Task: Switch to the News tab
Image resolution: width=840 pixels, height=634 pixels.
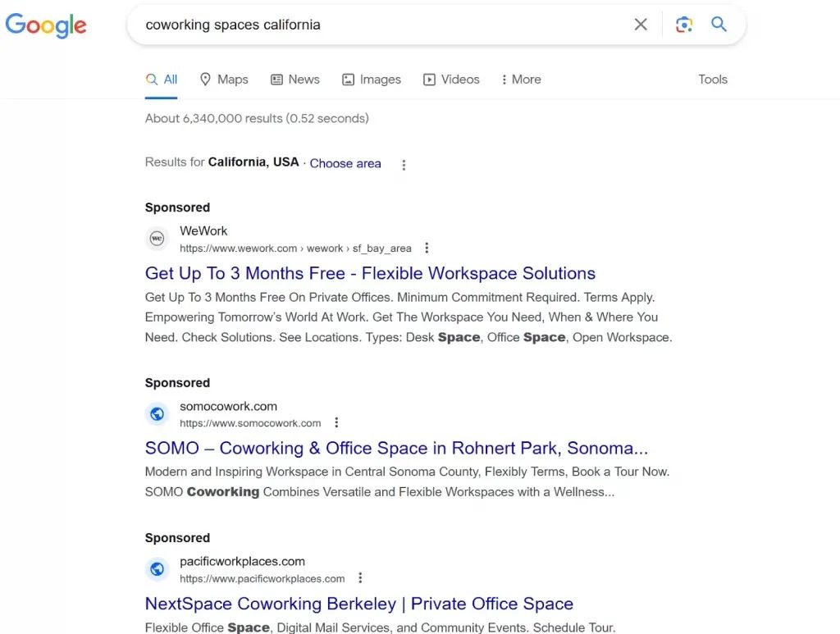Action: 295,80
